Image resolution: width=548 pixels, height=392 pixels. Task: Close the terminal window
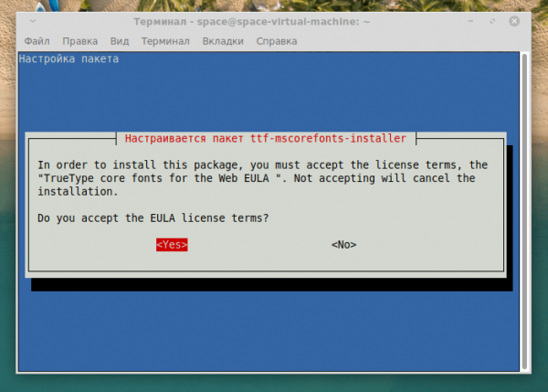coord(514,21)
